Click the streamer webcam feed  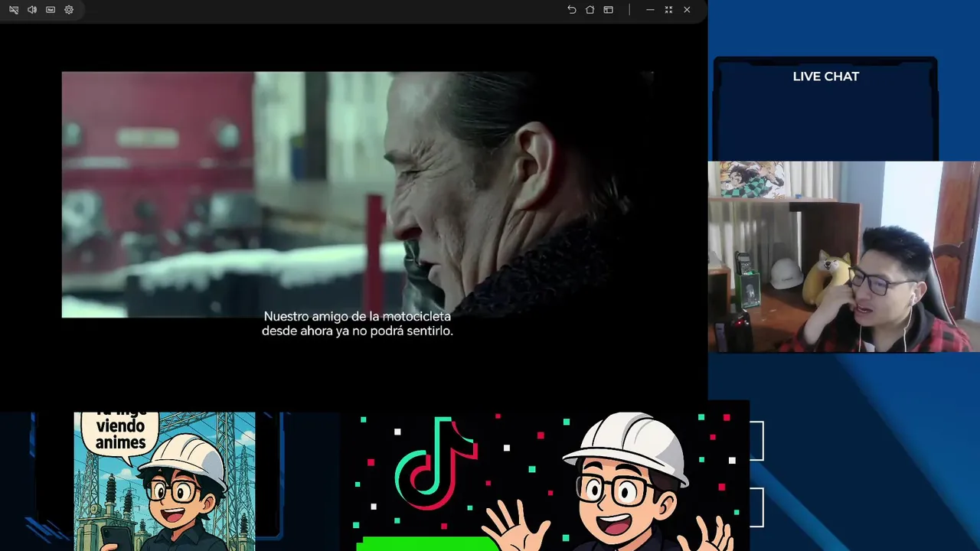click(x=844, y=256)
